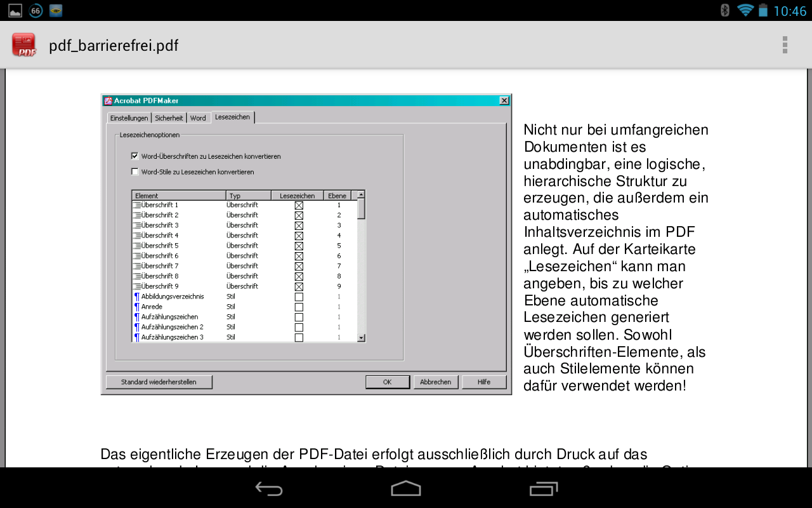Click the list scrollbar up arrow
Viewport: 812px width, 508px height.
(361, 195)
